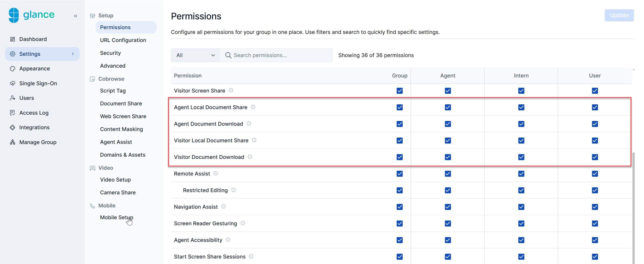Viewport: 644px width, 264px height.
Task: Open Video Setup page
Action: pos(115,180)
